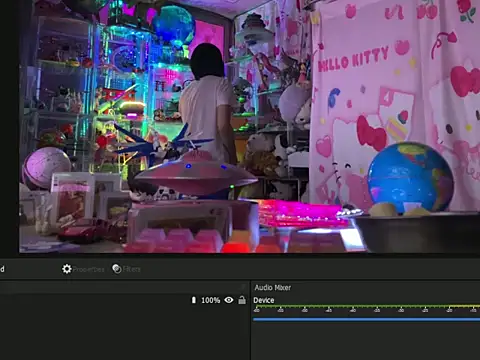Image resolution: width=480 pixels, height=360 pixels.
Task: Select the Audio Mixer panel title
Action: [273, 287]
